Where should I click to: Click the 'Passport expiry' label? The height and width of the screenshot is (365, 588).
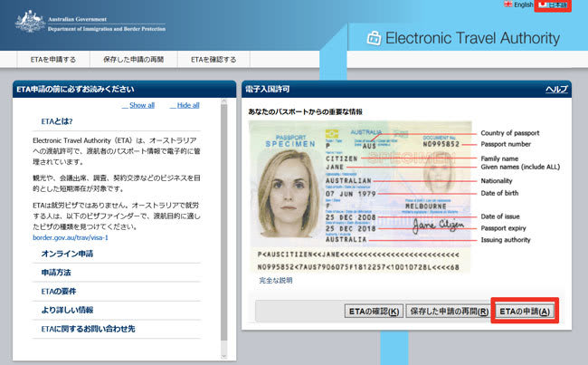tap(503, 228)
